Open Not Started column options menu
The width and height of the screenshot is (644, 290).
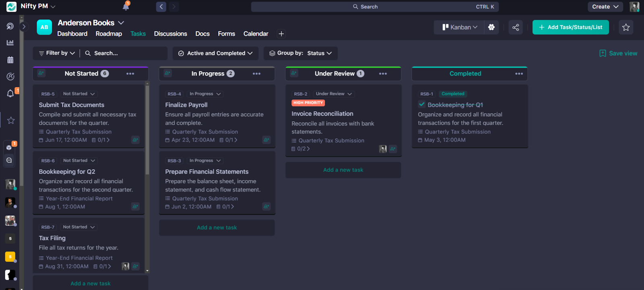pyautogui.click(x=130, y=74)
